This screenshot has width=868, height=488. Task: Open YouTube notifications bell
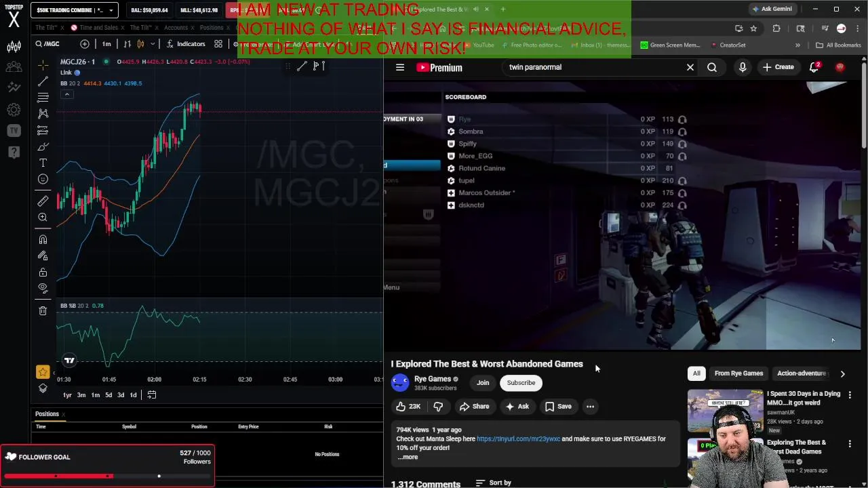(814, 67)
